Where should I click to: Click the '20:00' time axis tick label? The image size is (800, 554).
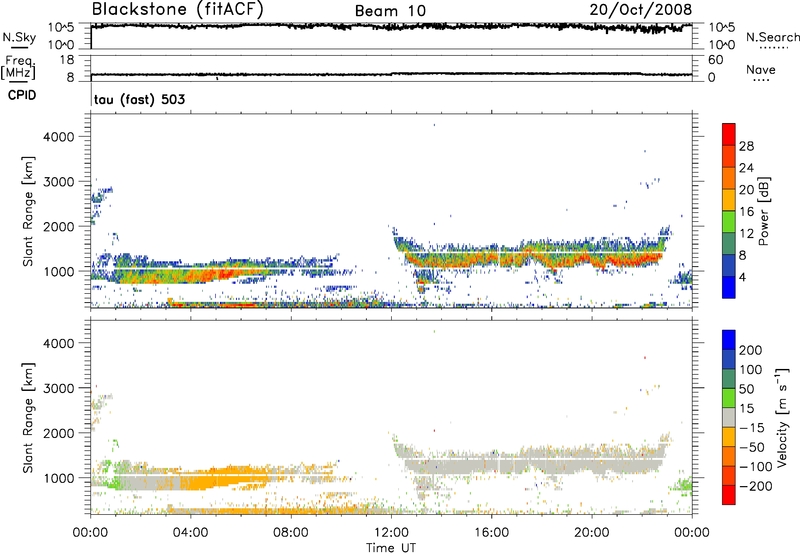591,533
